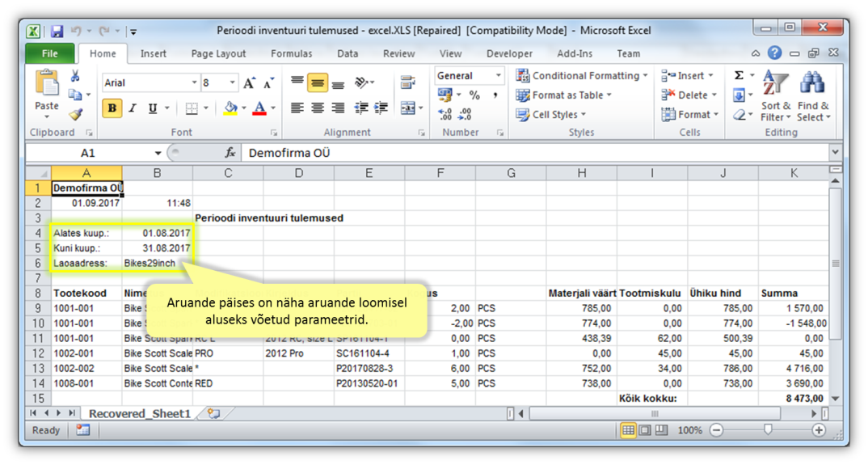The height and width of the screenshot is (465, 868).
Task: Open Cell Styles dropdown
Action: coord(551,115)
